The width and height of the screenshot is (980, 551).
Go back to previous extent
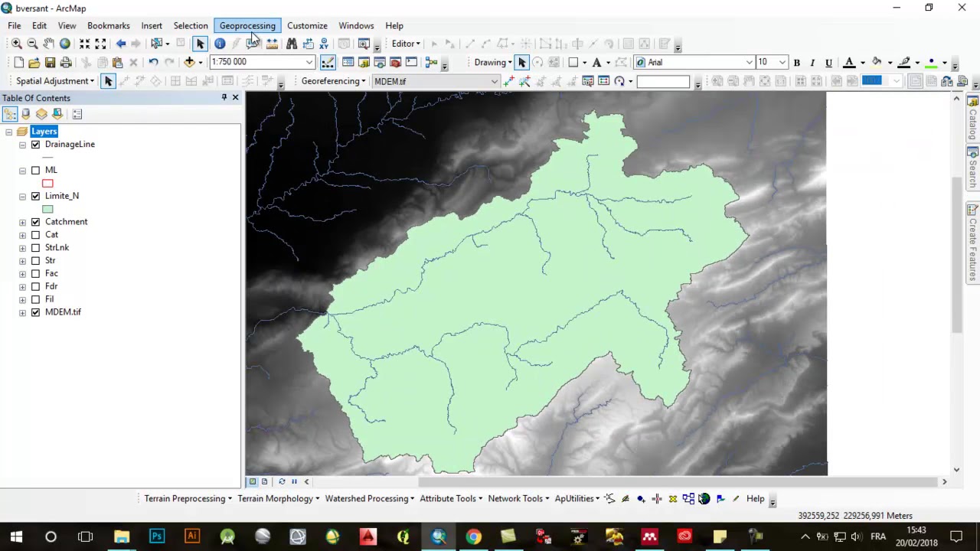click(121, 44)
